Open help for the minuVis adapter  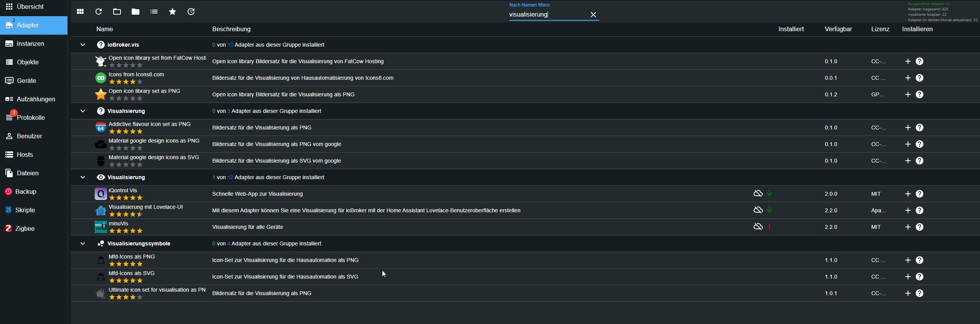(x=920, y=227)
